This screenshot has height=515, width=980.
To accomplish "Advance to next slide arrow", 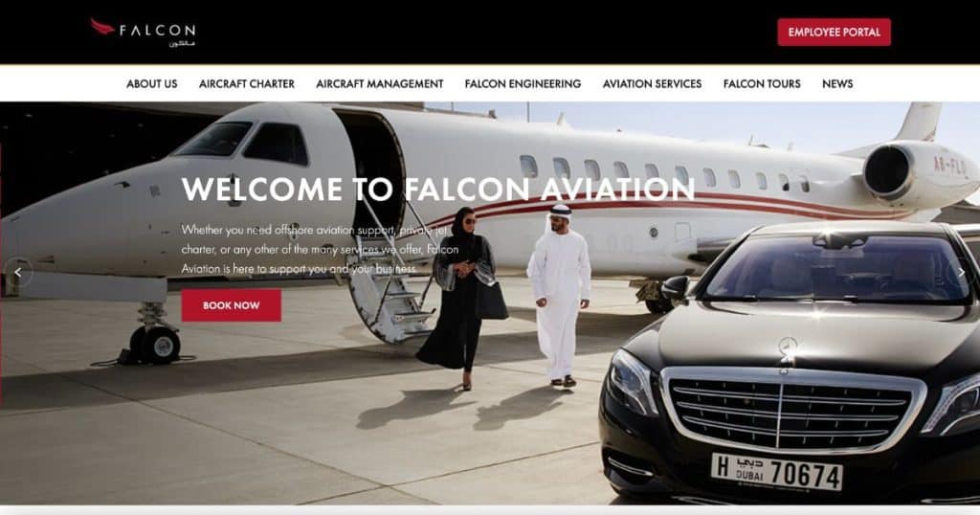I will click(961, 273).
